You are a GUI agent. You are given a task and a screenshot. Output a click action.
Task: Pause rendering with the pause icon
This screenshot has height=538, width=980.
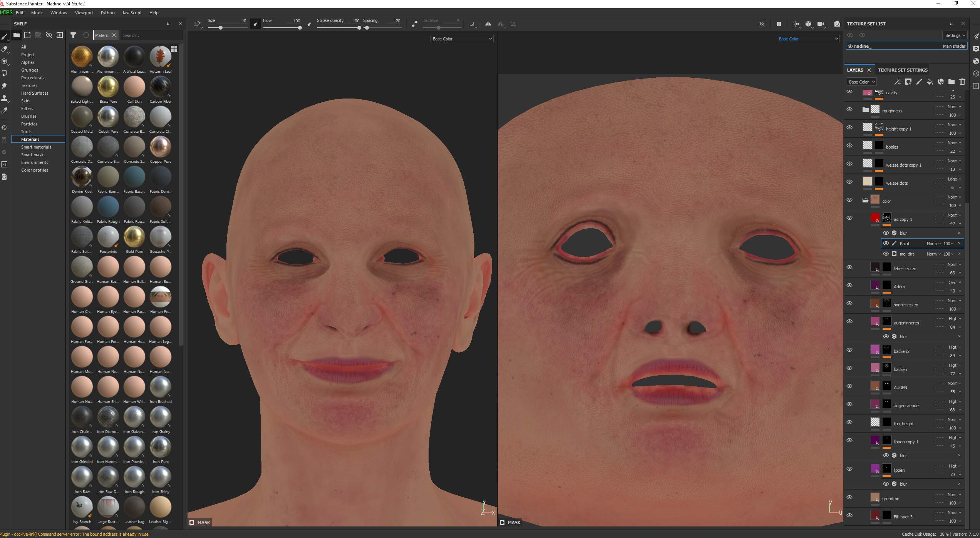pyautogui.click(x=779, y=24)
